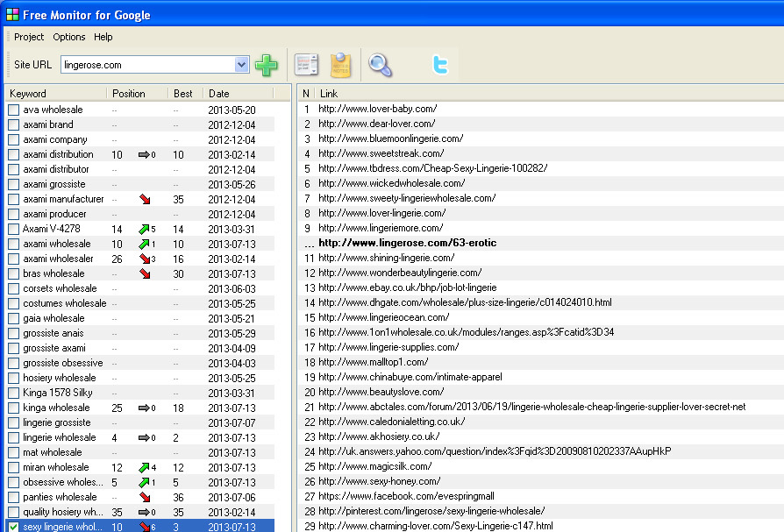
Task: Open the Project menu
Action: [x=29, y=37]
